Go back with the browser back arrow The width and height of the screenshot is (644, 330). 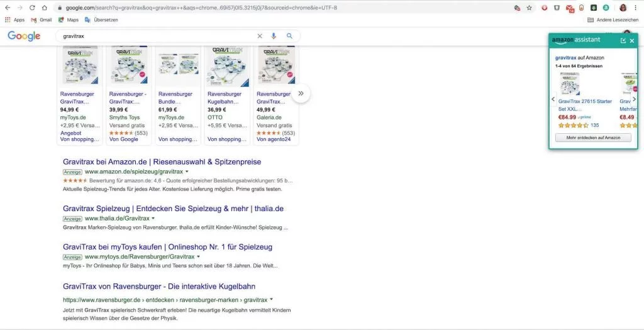point(8,8)
